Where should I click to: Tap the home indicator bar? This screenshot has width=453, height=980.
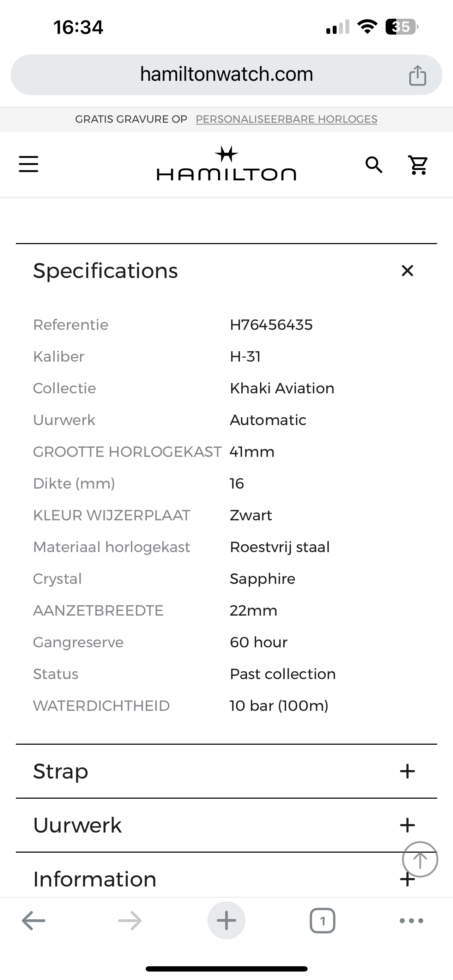(226, 969)
